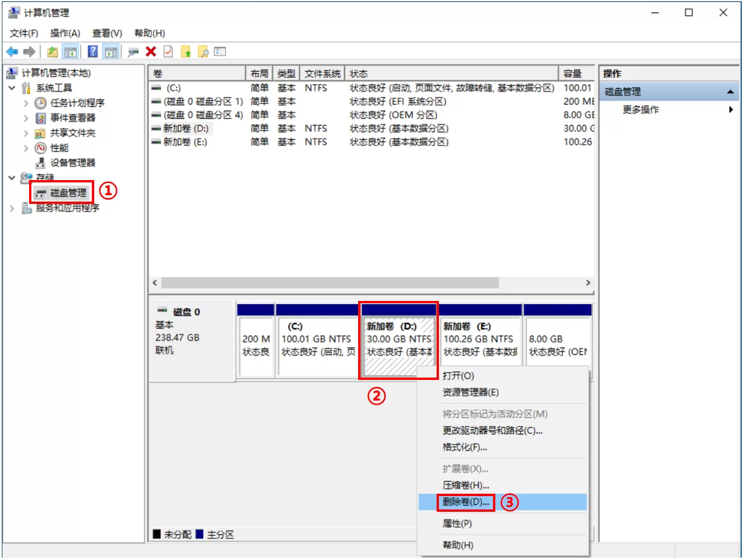Toggle the console tree pane toolbar icon
This screenshot has width=743, height=560.
(70, 51)
